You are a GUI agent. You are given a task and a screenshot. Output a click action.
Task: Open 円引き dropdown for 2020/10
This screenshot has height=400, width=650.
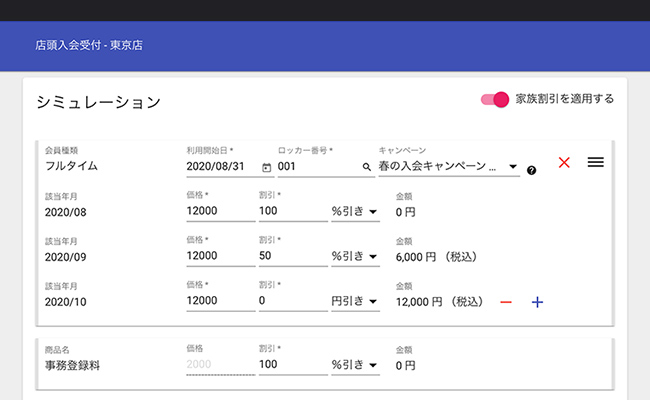click(x=355, y=301)
